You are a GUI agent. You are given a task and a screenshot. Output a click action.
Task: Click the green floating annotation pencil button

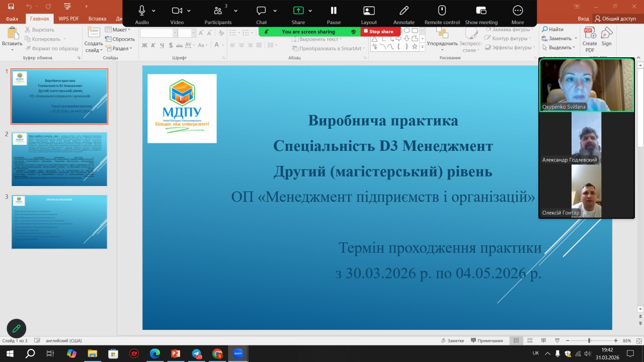pyautogui.click(x=16, y=328)
